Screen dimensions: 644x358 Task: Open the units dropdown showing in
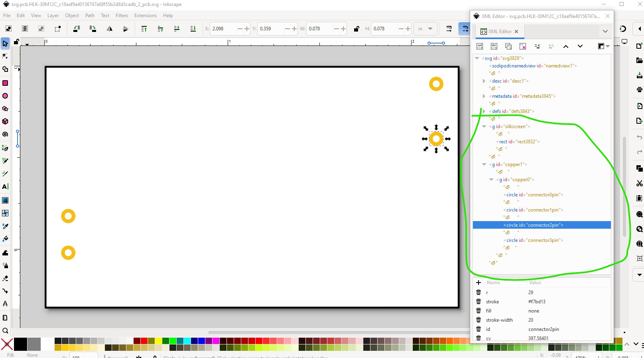(x=425, y=29)
